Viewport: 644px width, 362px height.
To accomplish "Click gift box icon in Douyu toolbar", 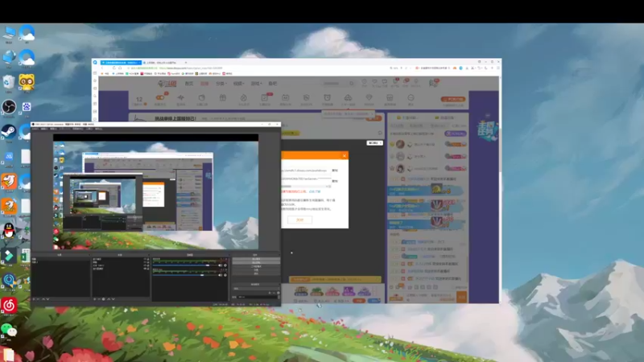I will tap(223, 98).
